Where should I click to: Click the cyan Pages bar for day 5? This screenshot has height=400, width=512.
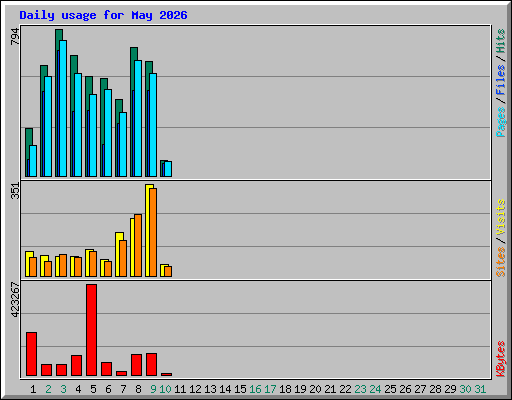pyautogui.click(x=93, y=135)
